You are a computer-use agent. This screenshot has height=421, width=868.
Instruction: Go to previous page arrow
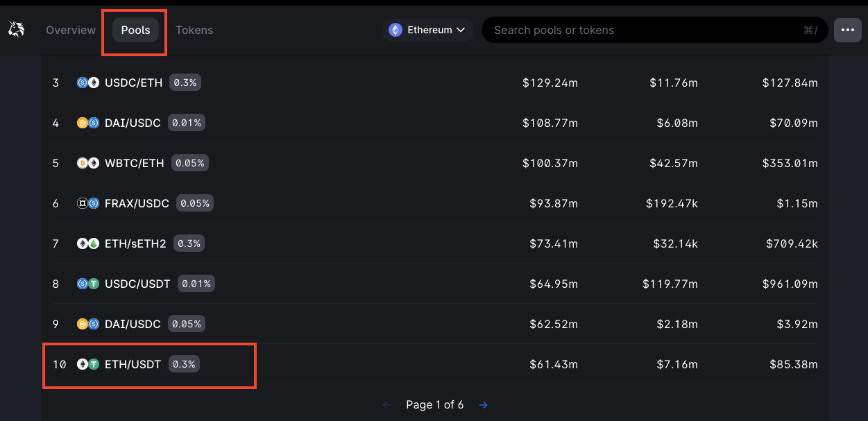[x=387, y=405]
